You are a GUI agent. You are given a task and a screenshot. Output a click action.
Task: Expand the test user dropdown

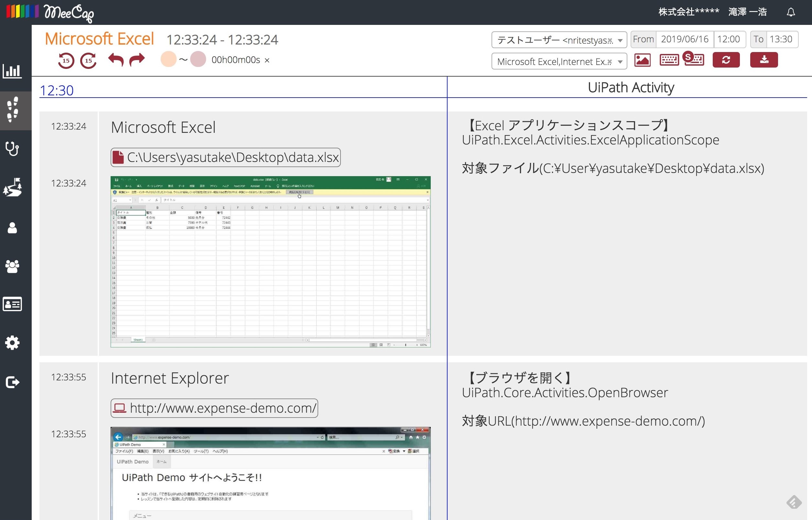click(620, 40)
